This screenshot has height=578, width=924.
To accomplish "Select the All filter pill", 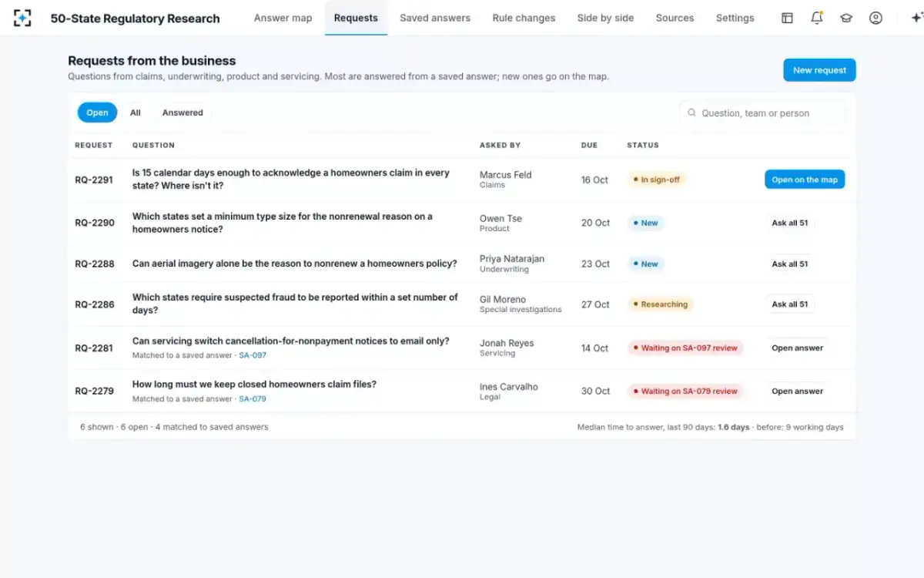I will tap(136, 113).
